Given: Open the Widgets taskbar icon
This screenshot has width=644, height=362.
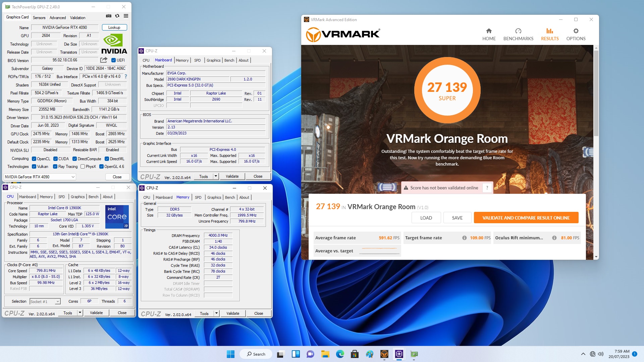Looking at the screenshot, I should tap(296, 354).
